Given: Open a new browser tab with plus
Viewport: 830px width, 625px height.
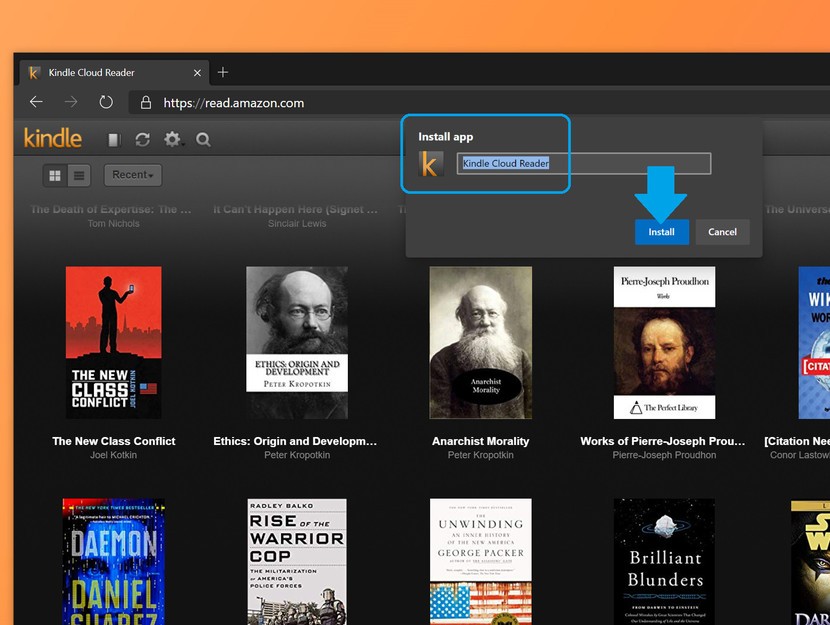Looking at the screenshot, I should pos(223,72).
